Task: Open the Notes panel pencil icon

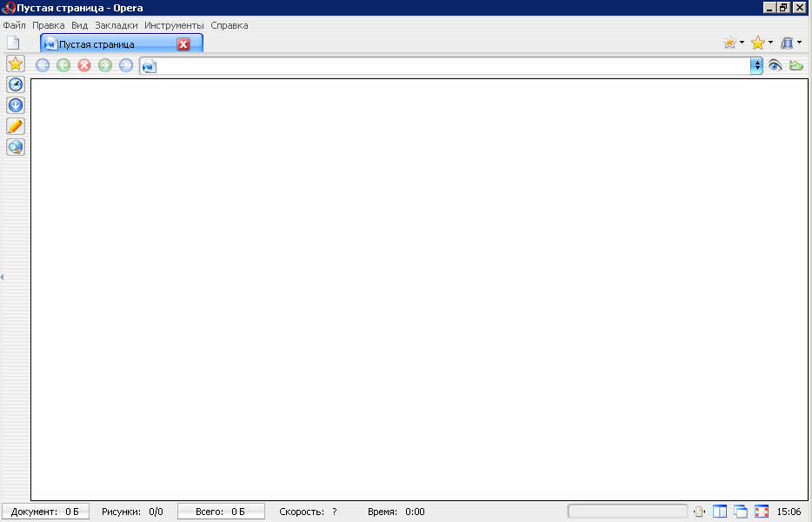Action: pos(16,126)
